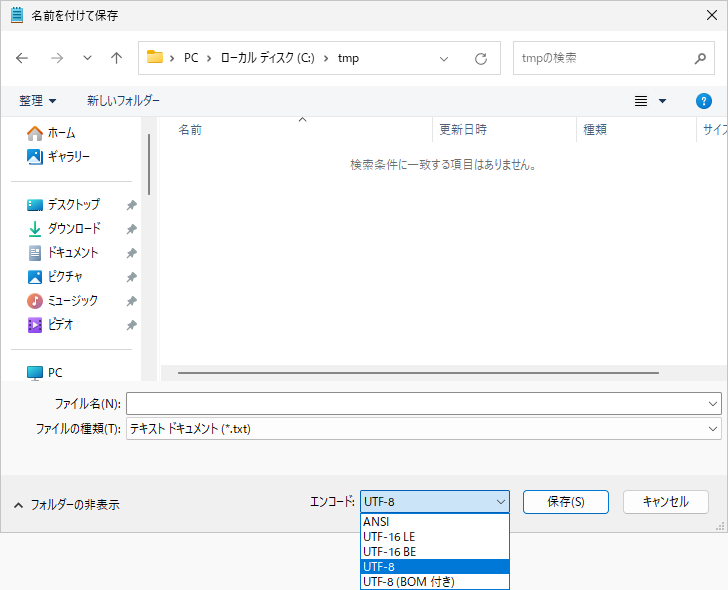Pick UTF-16 LE encoding option

(x=389, y=537)
